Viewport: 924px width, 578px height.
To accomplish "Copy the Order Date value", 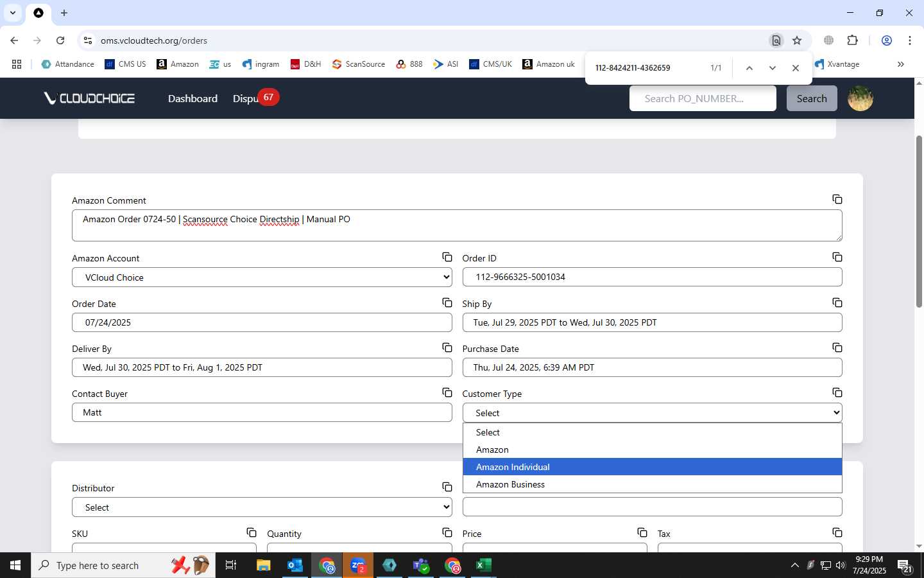I will pos(447,302).
